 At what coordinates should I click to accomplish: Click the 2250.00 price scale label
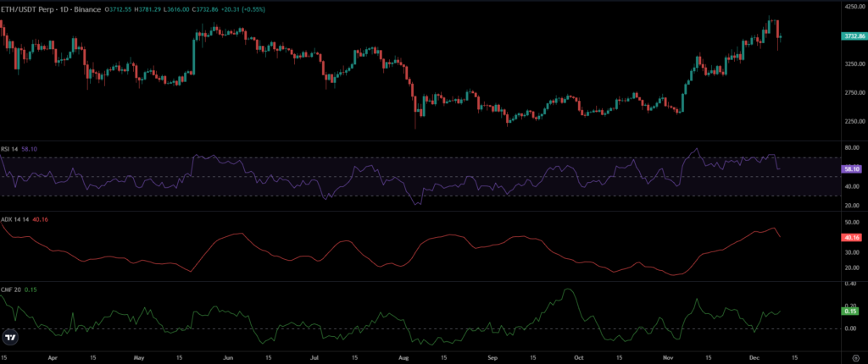tap(853, 121)
